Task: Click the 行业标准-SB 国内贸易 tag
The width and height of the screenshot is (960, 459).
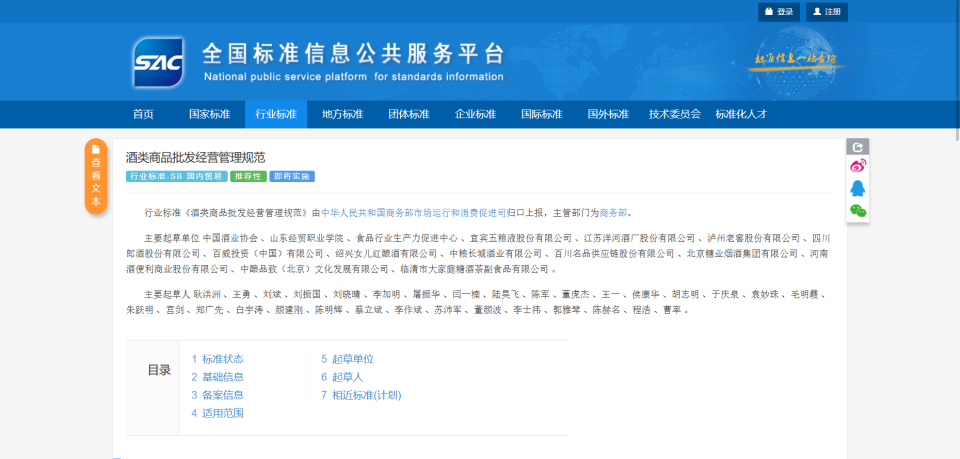Action: 176,176
